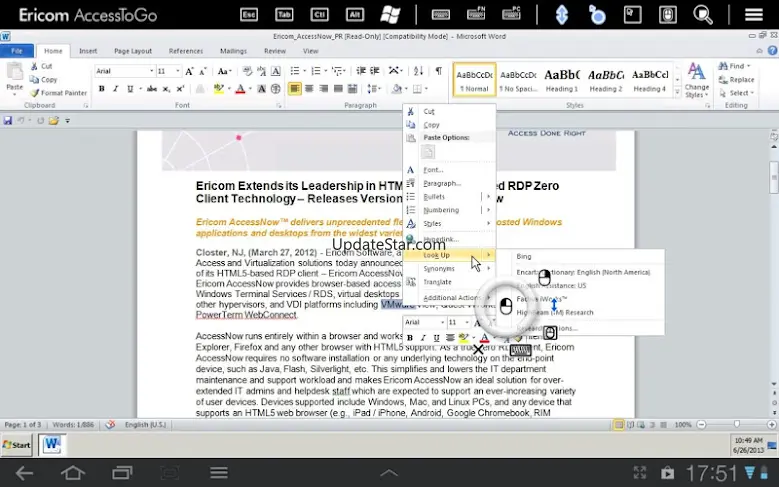Tap the Android home button

73,473
